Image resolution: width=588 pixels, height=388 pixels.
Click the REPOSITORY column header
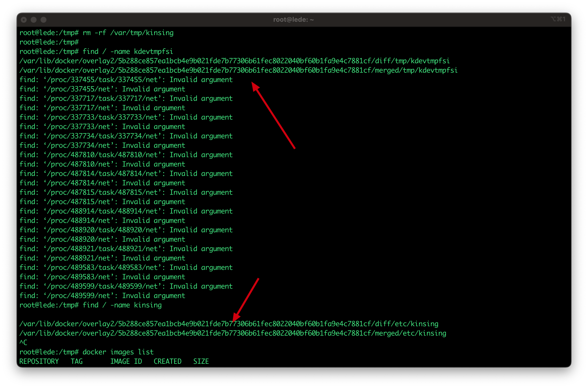pyautogui.click(x=39, y=362)
